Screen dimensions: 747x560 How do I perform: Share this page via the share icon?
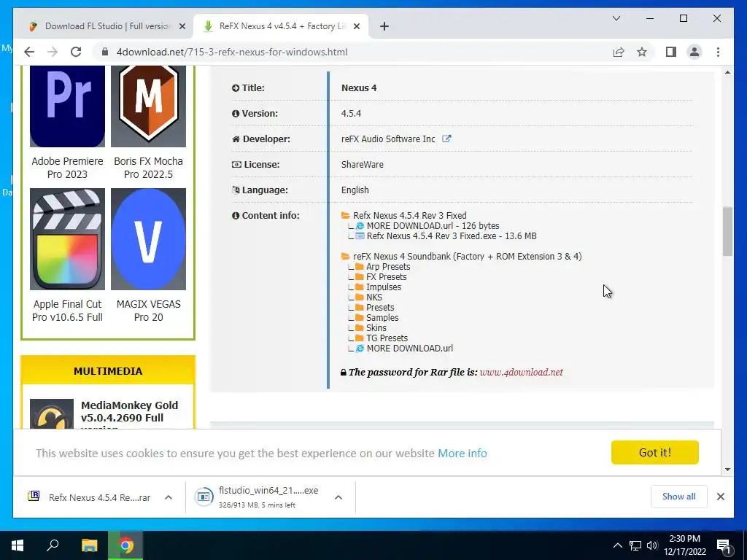619,52
